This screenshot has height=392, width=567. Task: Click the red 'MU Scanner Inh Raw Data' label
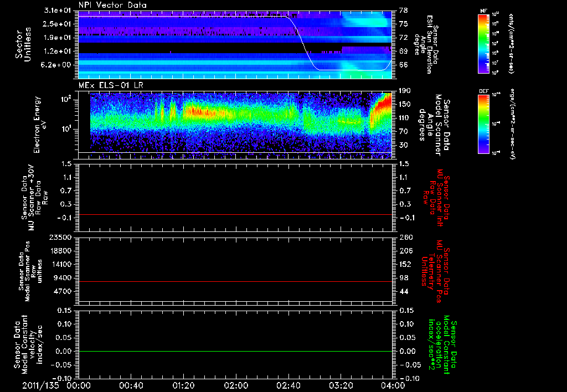tap(436, 198)
